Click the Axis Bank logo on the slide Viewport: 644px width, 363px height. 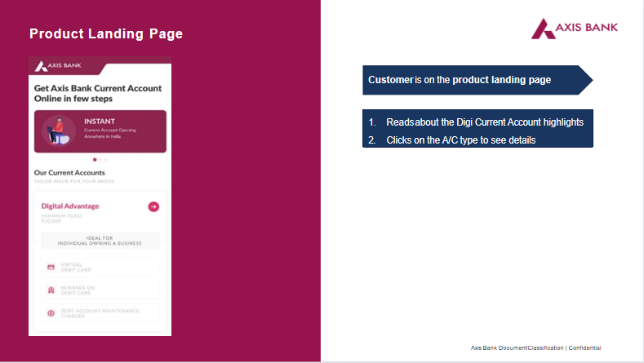574,29
